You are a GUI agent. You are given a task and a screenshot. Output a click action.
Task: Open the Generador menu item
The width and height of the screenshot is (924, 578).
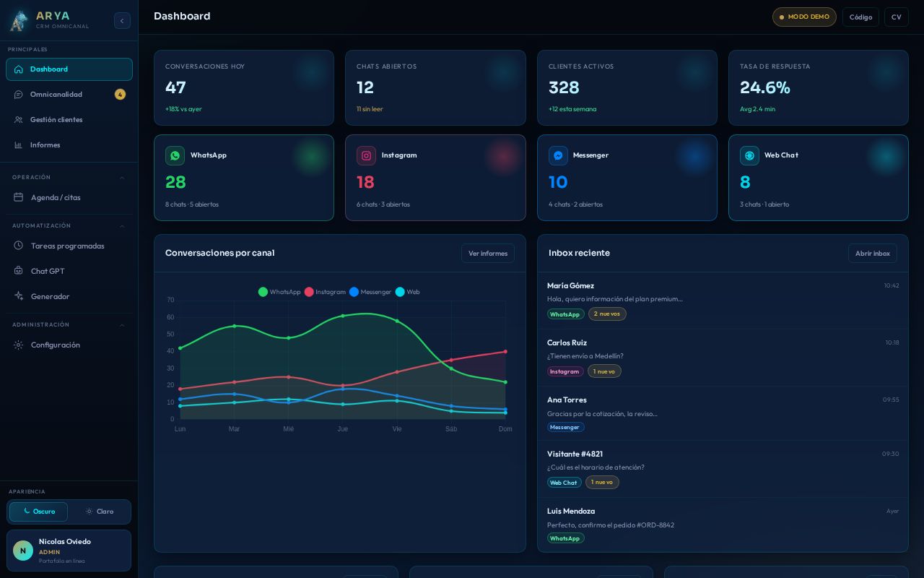click(69, 296)
